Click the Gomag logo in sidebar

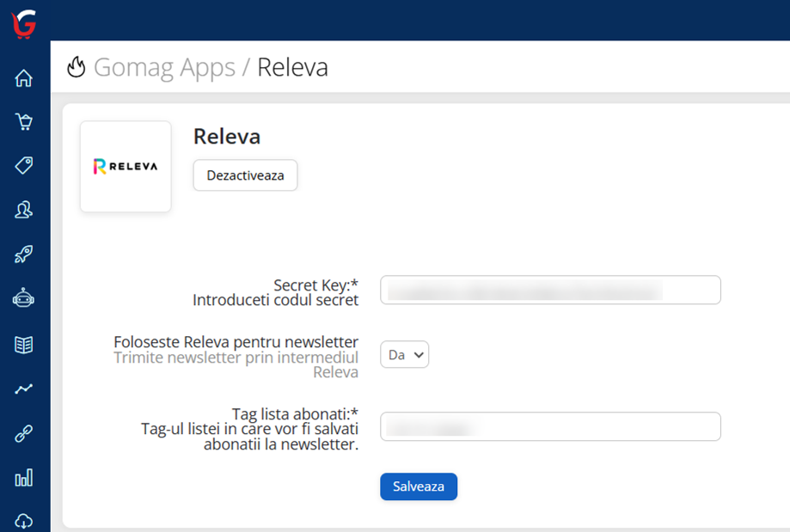24,24
